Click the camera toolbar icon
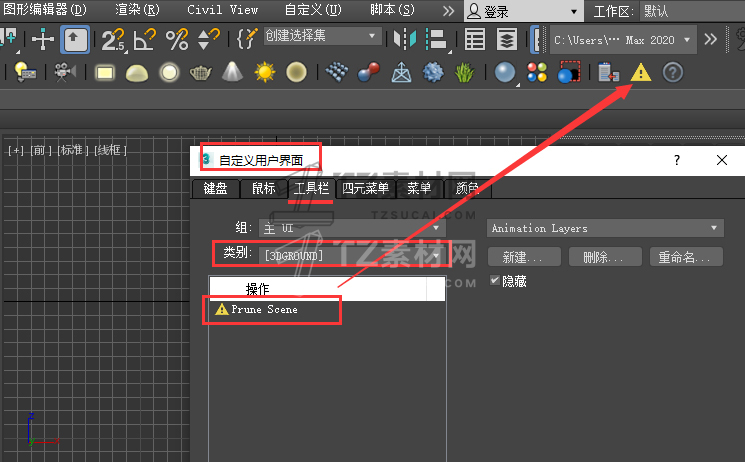Screen dimensions: 745x462 coord(65,72)
